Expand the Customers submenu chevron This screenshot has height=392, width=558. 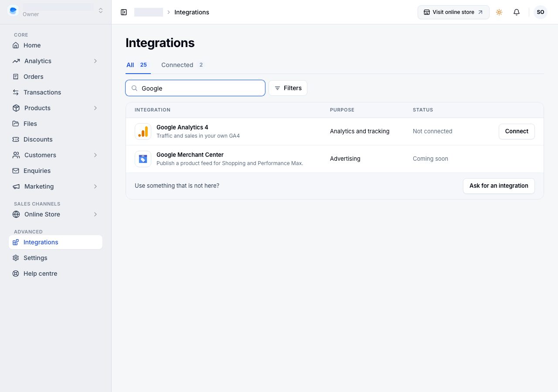click(95, 155)
